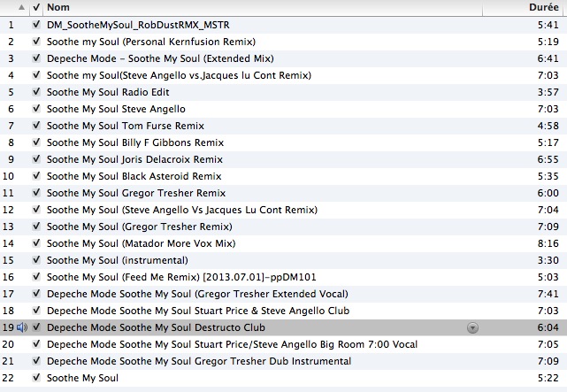The height and width of the screenshot is (392, 567).
Task: Toggle checkbox for track 22 Soothe My Soul
Action: tap(36, 378)
